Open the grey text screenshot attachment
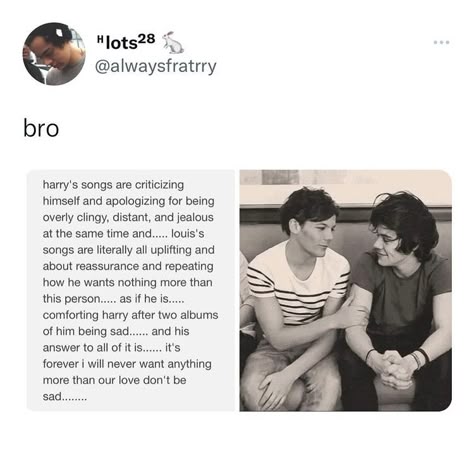The image size is (474, 449). click(x=131, y=290)
